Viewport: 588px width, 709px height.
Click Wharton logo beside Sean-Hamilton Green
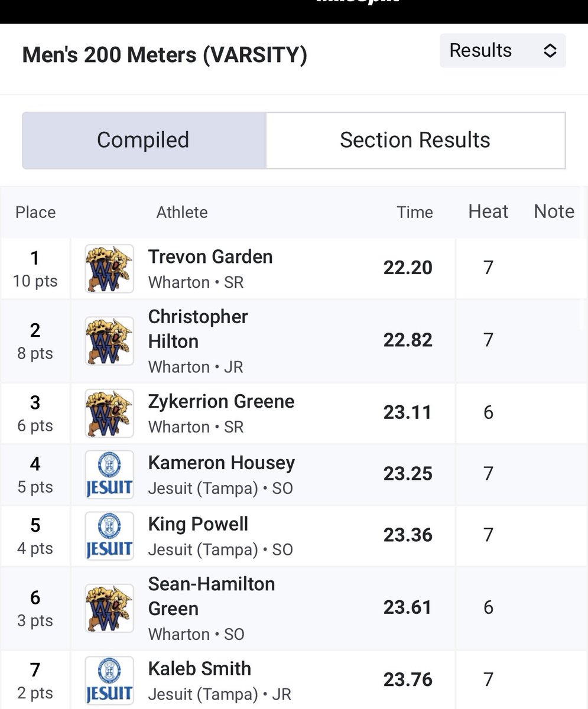tap(109, 609)
